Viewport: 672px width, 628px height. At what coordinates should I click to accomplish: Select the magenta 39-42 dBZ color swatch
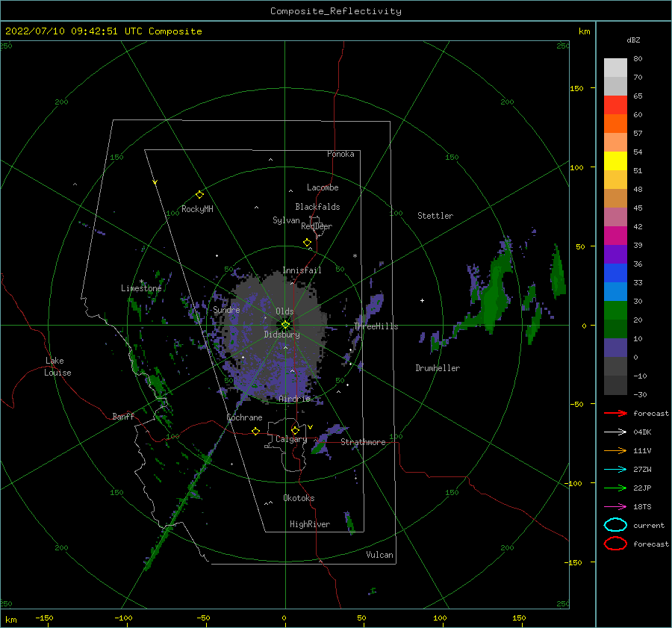pyautogui.click(x=615, y=236)
